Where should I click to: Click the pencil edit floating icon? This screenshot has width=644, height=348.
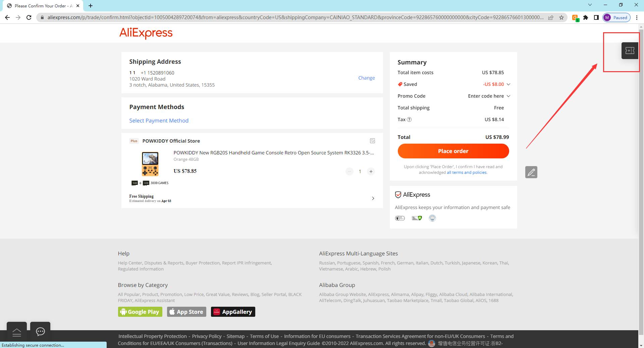[531, 172]
